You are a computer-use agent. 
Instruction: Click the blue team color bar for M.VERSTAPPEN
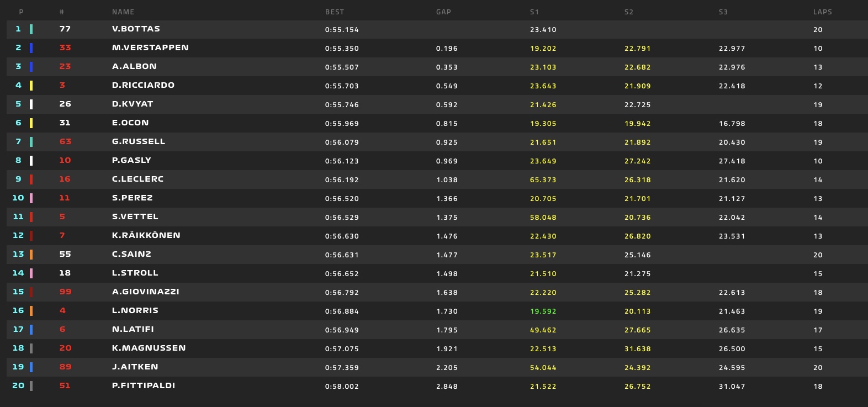(x=31, y=48)
